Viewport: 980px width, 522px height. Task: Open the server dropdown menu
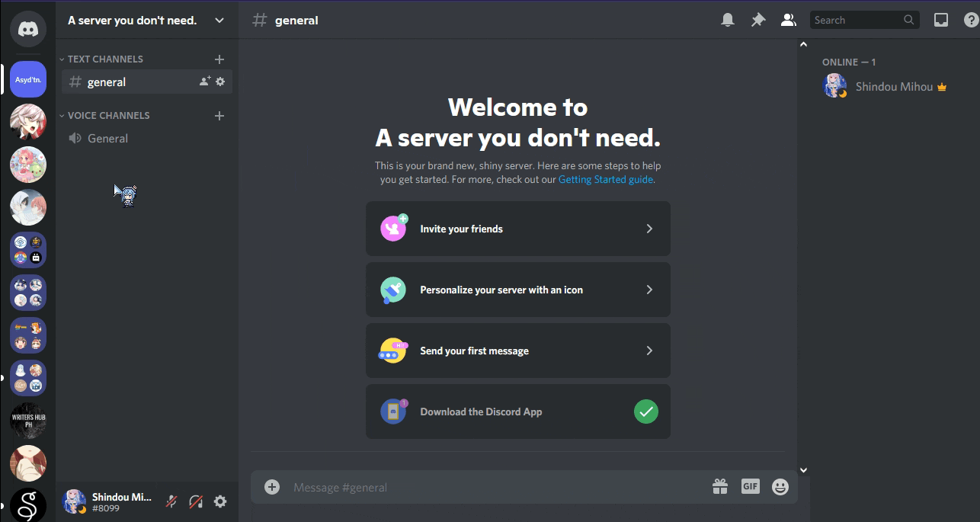(x=219, y=21)
